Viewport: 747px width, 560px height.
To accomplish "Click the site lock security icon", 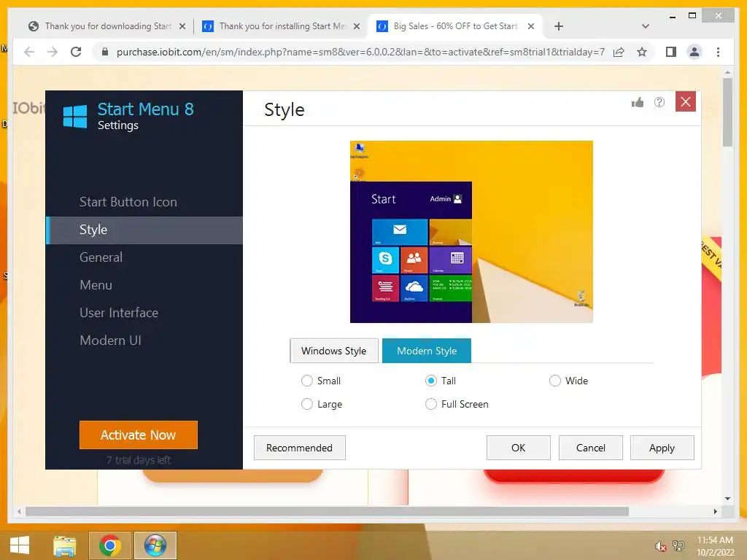I will [105, 52].
